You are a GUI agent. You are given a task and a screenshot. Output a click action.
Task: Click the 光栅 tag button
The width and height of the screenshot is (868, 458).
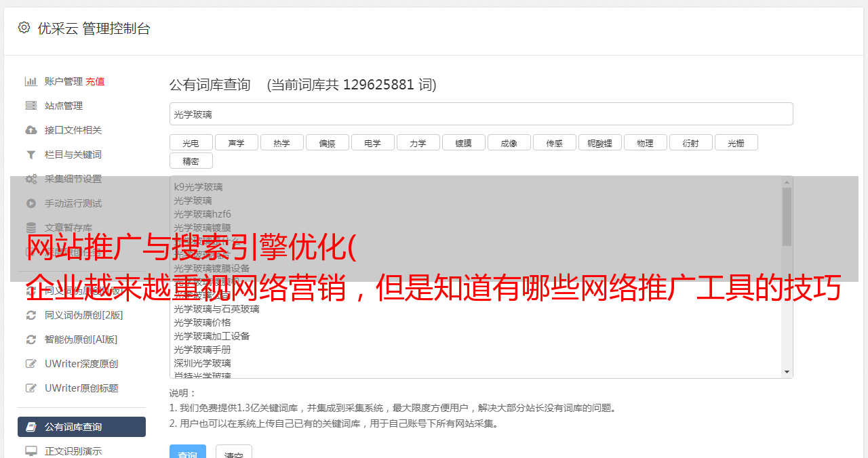pyautogui.click(x=736, y=142)
